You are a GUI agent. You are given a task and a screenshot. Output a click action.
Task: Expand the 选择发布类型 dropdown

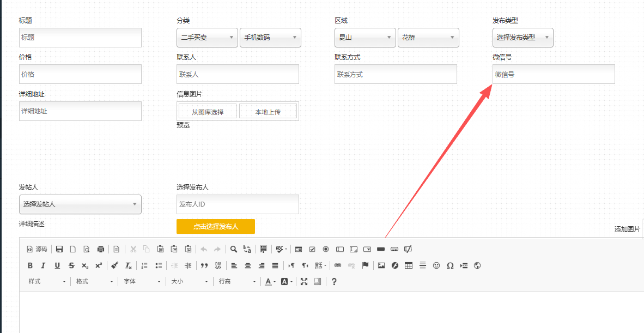(523, 38)
